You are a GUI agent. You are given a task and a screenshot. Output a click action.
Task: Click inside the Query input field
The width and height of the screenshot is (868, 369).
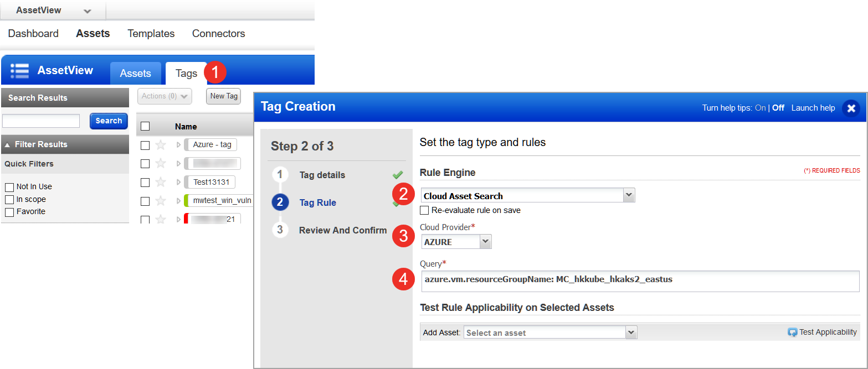pyautogui.click(x=554, y=279)
